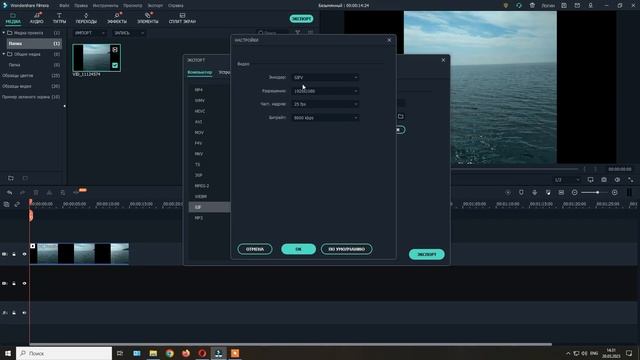Open the frame rate dropdown showing 25 fps

(x=325, y=104)
